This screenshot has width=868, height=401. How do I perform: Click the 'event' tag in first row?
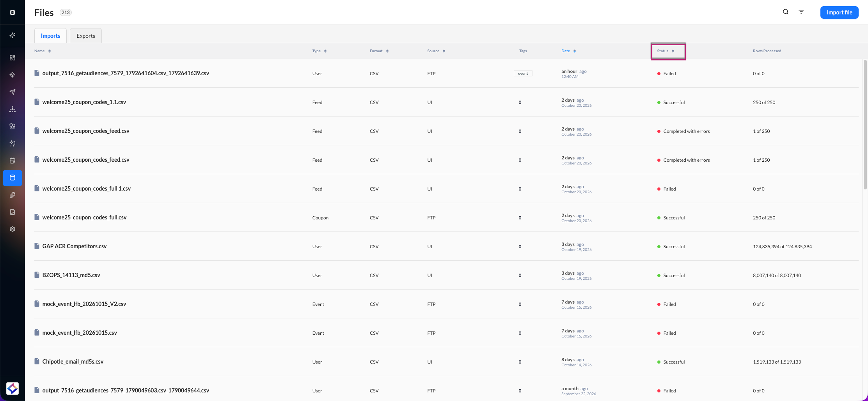tap(523, 74)
